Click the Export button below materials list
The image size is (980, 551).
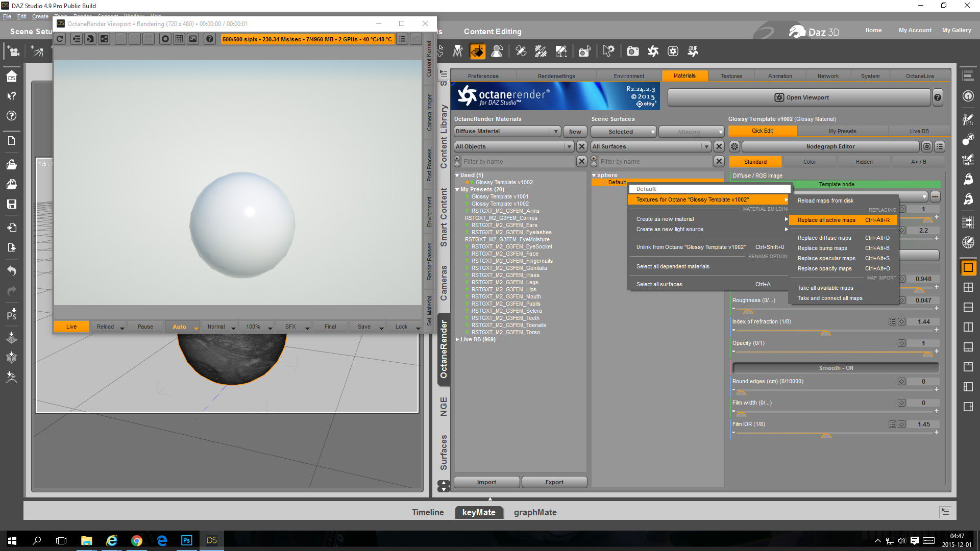[x=554, y=482]
